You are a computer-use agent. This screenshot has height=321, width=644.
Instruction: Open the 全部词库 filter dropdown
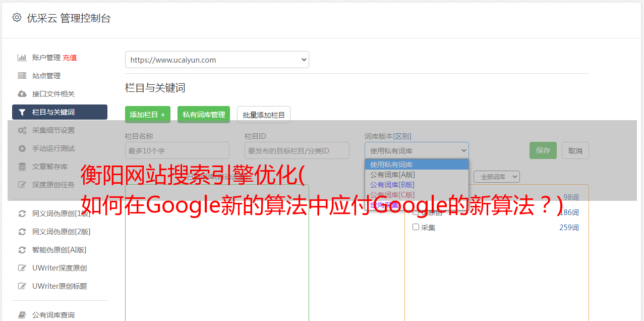(x=497, y=177)
